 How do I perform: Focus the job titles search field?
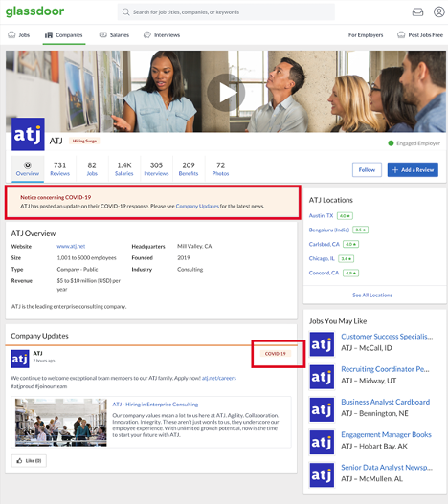click(226, 12)
